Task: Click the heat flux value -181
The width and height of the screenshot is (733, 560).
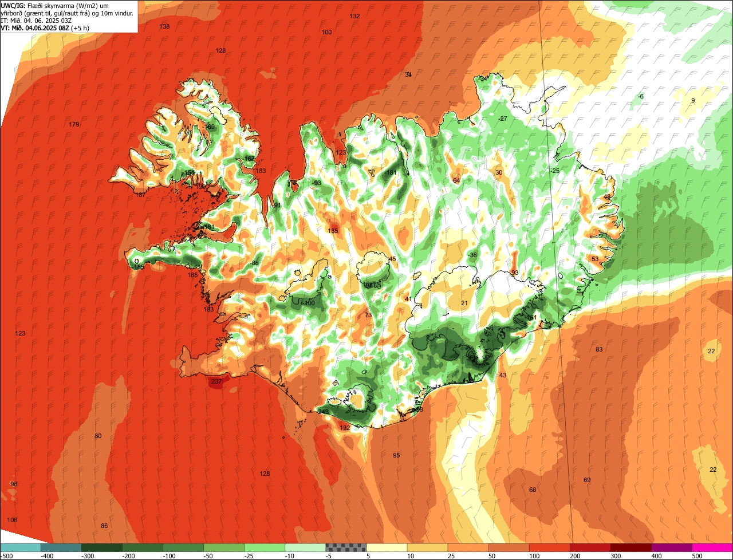Action: pyautogui.click(x=391, y=173)
